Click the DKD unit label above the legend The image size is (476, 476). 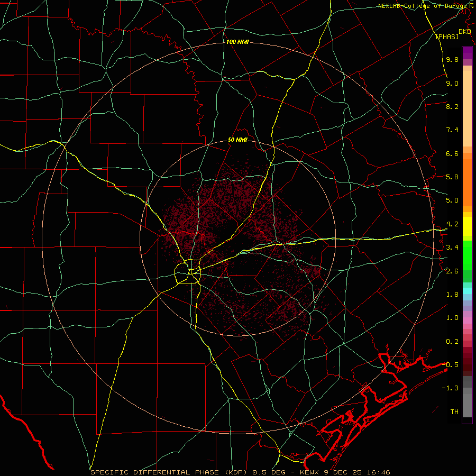(464, 32)
